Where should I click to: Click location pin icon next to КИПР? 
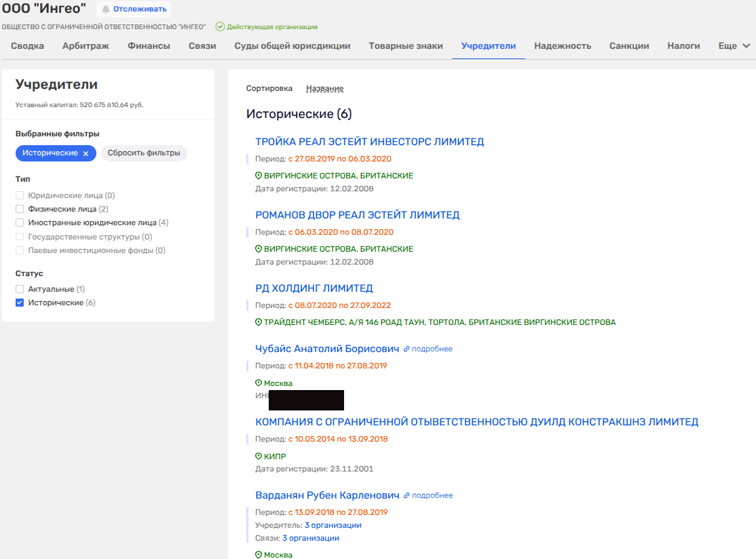click(x=259, y=457)
